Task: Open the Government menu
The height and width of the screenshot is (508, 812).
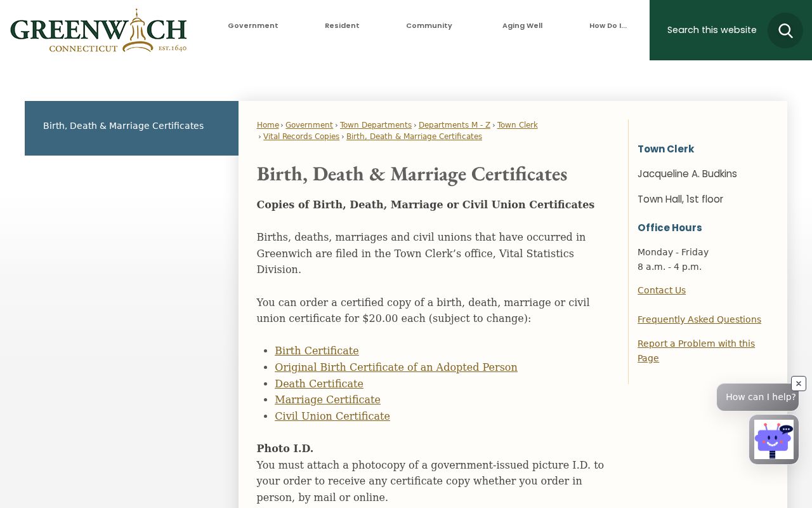Action: (253, 26)
